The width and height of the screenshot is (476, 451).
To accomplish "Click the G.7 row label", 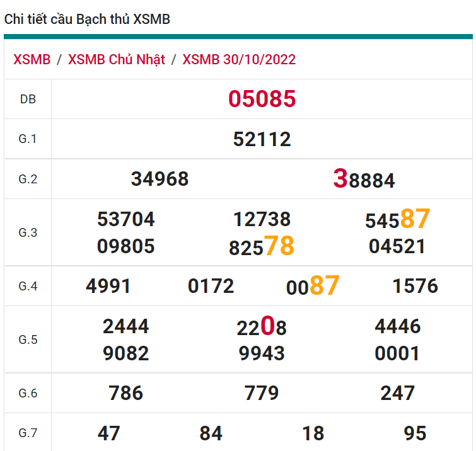I will tap(28, 433).
